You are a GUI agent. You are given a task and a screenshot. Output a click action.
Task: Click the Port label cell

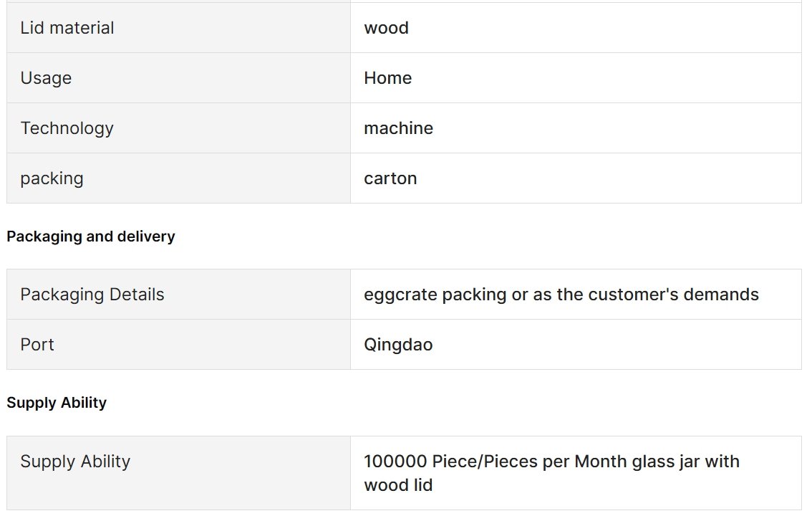179,344
